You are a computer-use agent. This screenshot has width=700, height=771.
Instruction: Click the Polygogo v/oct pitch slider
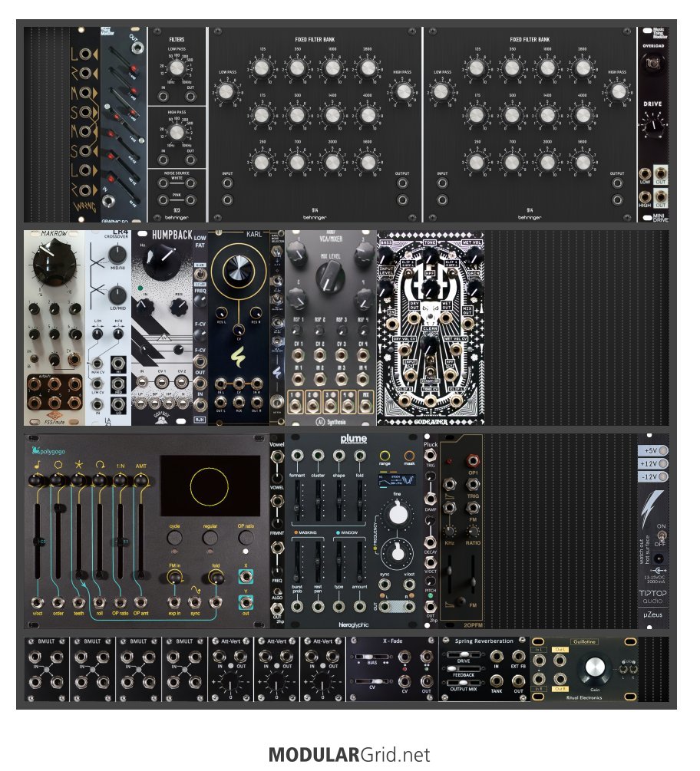(x=37, y=541)
